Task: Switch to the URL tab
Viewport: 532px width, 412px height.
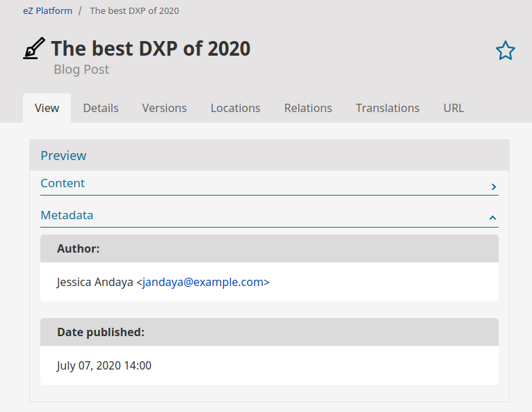Action: pyautogui.click(x=453, y=108)
